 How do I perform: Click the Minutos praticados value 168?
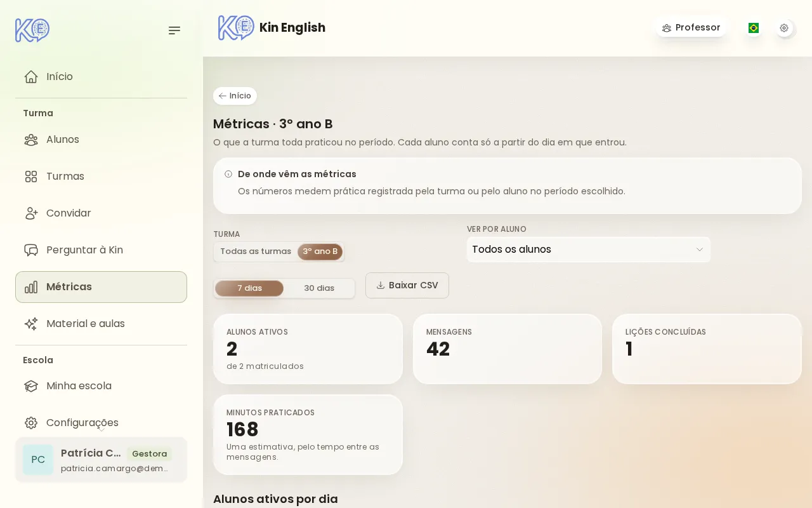[242, 430]
